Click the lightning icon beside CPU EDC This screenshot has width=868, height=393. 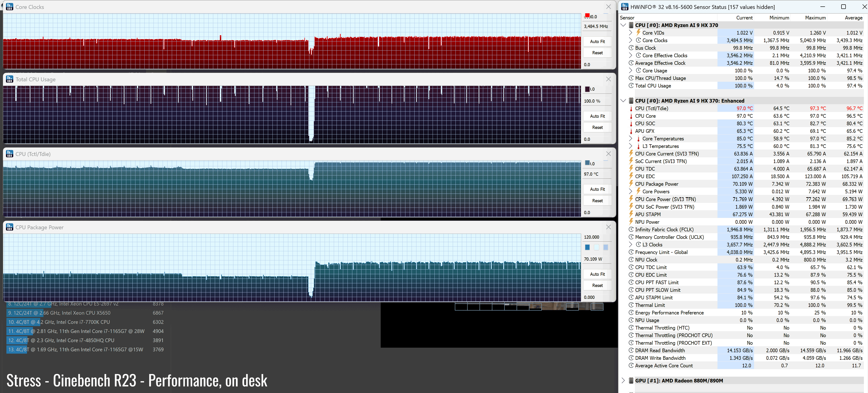(631, 176)
